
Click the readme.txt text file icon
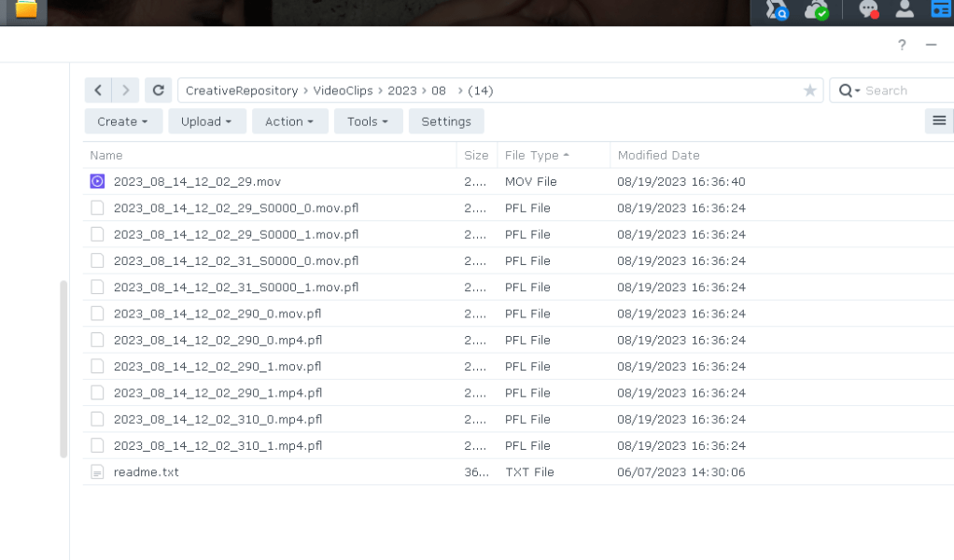click(x=97, y=472)
